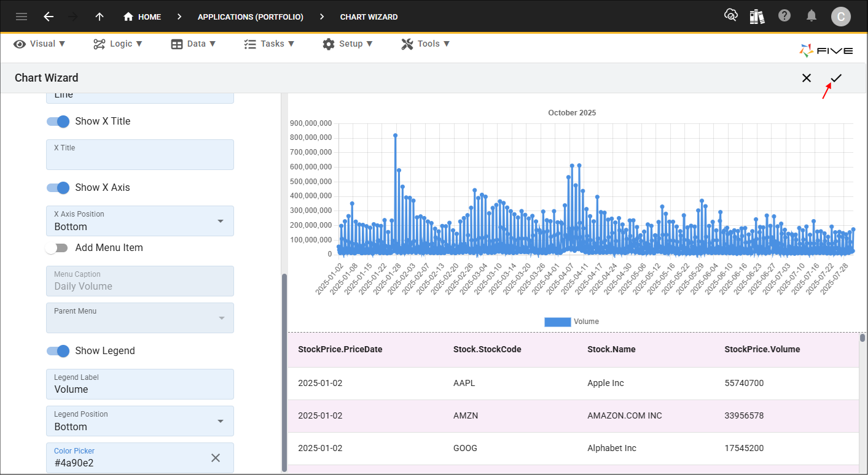Screen dimensions: 868x475
Task: Navigate to Applications (Portfolio) breadcrumb
Action: (250, 17)
